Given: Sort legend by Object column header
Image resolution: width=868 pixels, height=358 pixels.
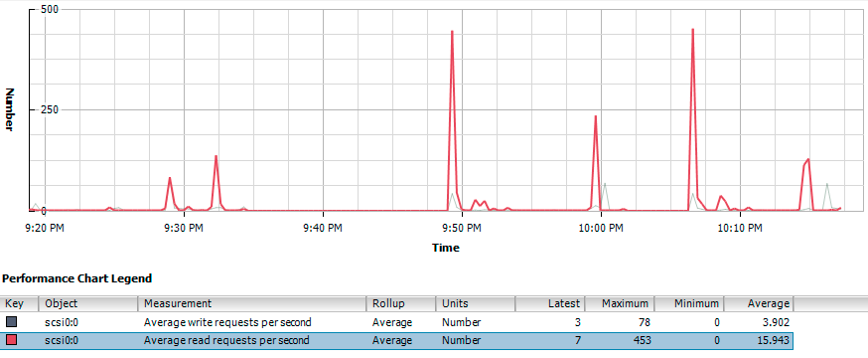Looking at the screenshot, I should point(88,303).
